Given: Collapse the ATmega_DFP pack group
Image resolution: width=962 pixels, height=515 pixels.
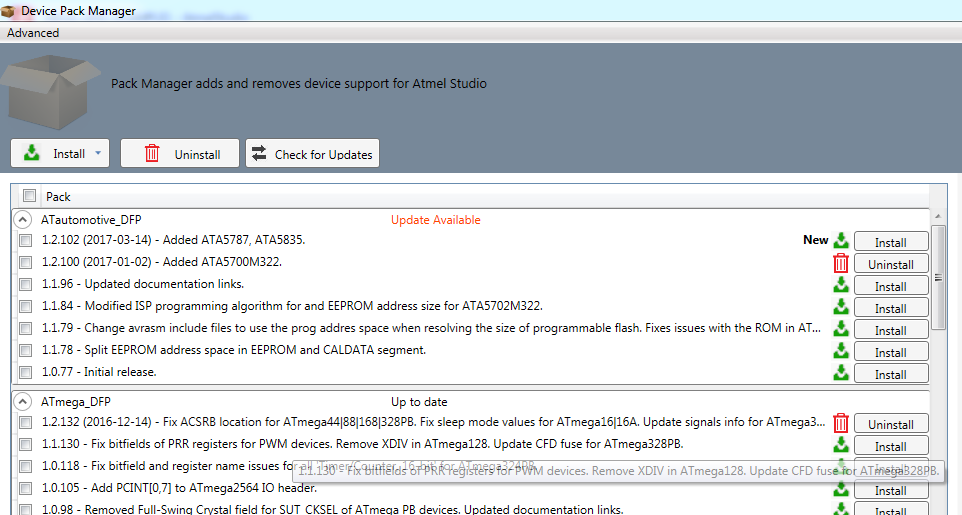Looking at the screenshot, I should [23, 401].
